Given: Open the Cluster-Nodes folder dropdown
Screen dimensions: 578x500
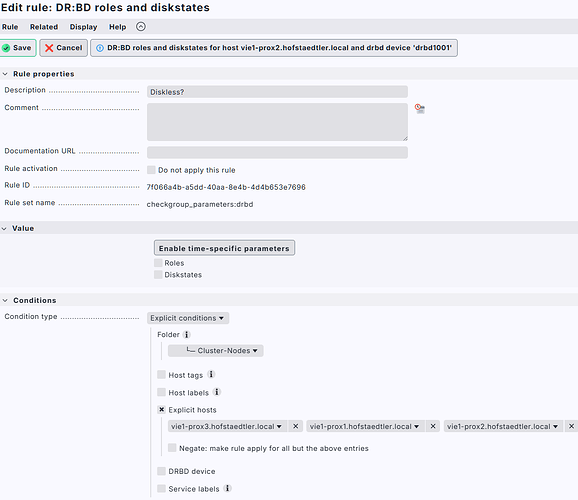Looking at the screenshot, I should 216,350.
